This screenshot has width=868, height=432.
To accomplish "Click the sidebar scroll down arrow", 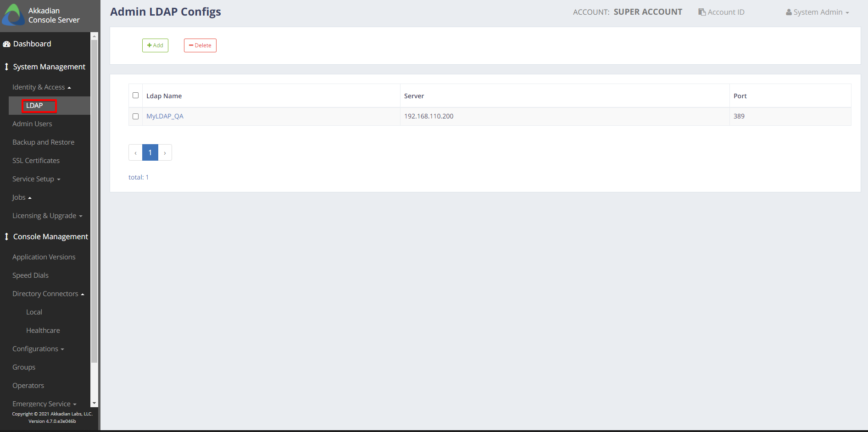I will [94, 403].
